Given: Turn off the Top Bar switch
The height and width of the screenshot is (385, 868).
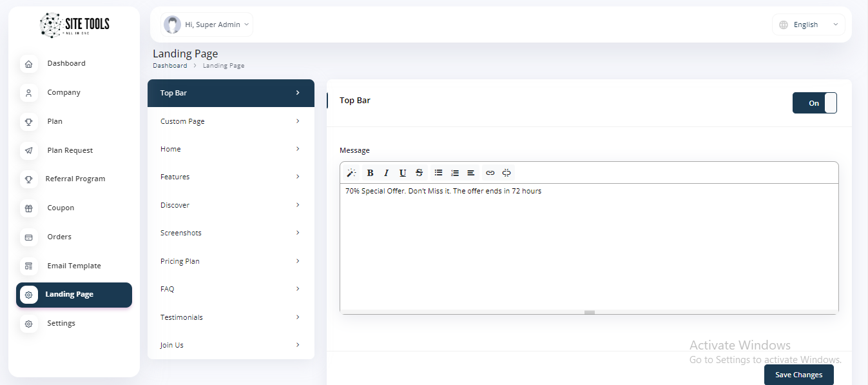Looking at the screenshot, I should click(x=815, y=103).
